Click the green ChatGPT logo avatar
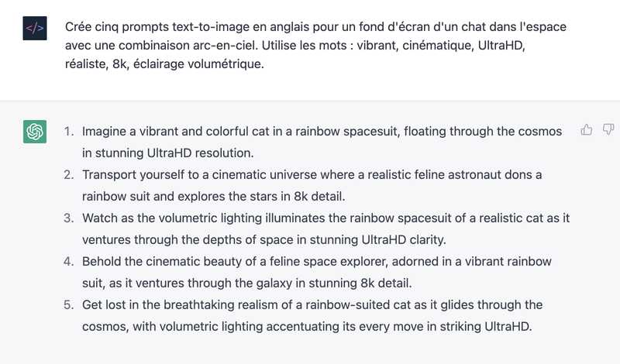This screenshot has height=364, width=620. 35,132
